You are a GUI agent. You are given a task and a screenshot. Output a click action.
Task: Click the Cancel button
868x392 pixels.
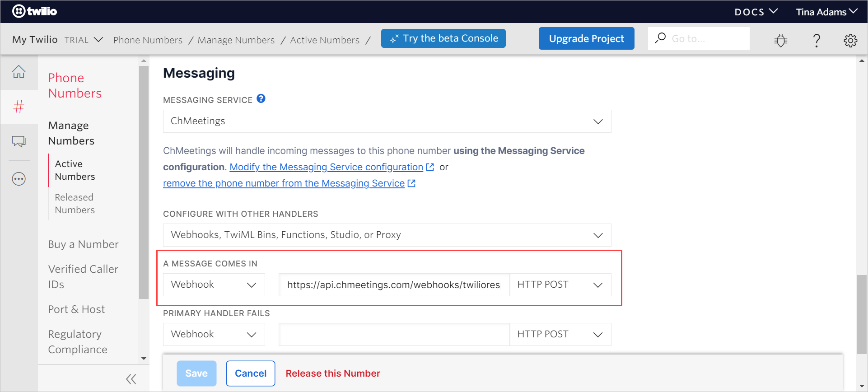pos(251,373)
